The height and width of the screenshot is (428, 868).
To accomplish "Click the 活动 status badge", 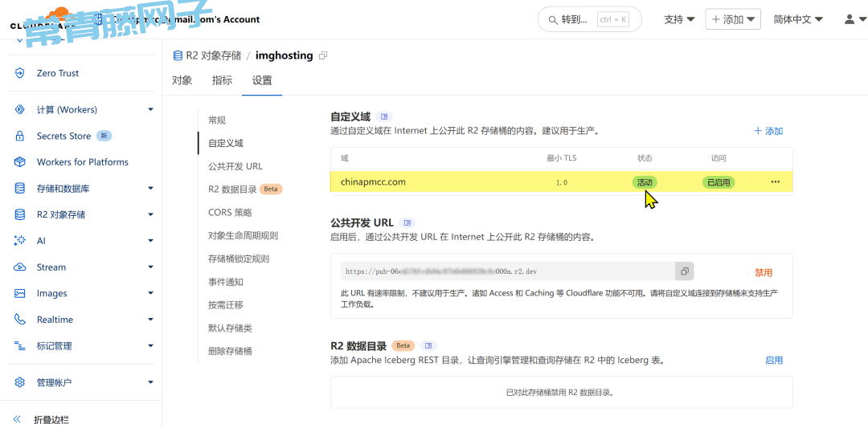I will coord(645,182).
